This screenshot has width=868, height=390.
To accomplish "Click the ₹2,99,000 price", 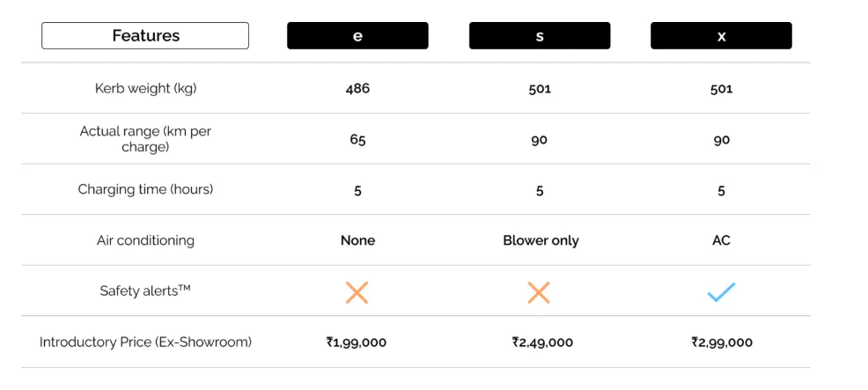I will coord(722,342).
